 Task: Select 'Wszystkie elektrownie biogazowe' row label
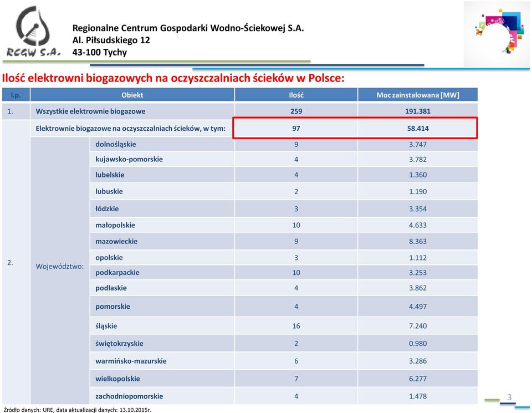90,111
